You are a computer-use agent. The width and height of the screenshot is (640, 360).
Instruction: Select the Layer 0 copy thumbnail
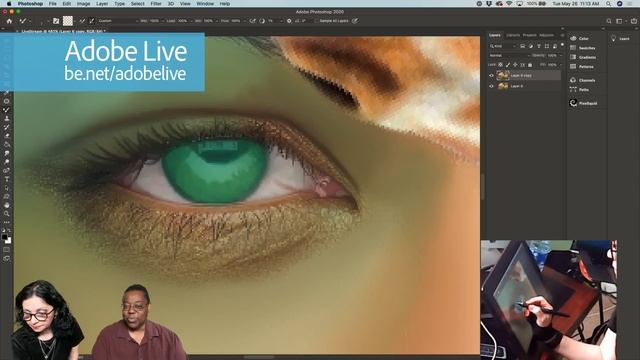tap(503, 76)
